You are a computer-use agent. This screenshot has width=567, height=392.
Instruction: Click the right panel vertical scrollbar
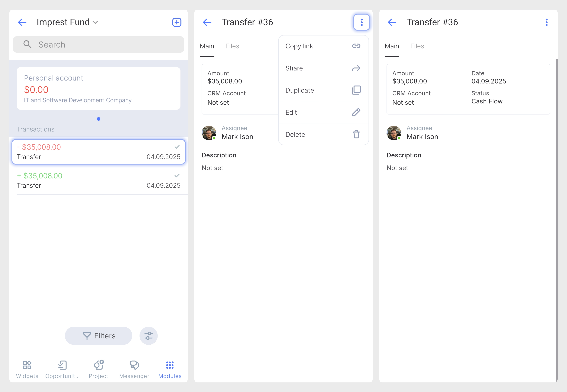coord(556,220)
